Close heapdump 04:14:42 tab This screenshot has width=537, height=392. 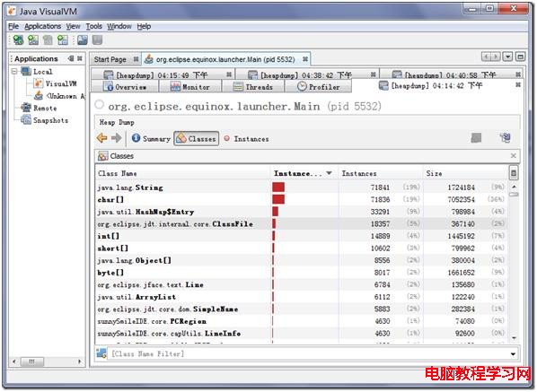coord(518,85)
